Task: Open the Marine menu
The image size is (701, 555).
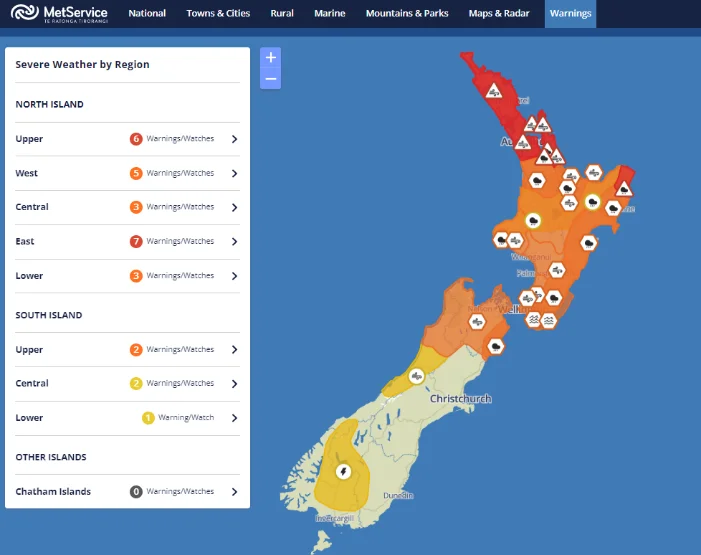Action: click(x=329, y=13)
